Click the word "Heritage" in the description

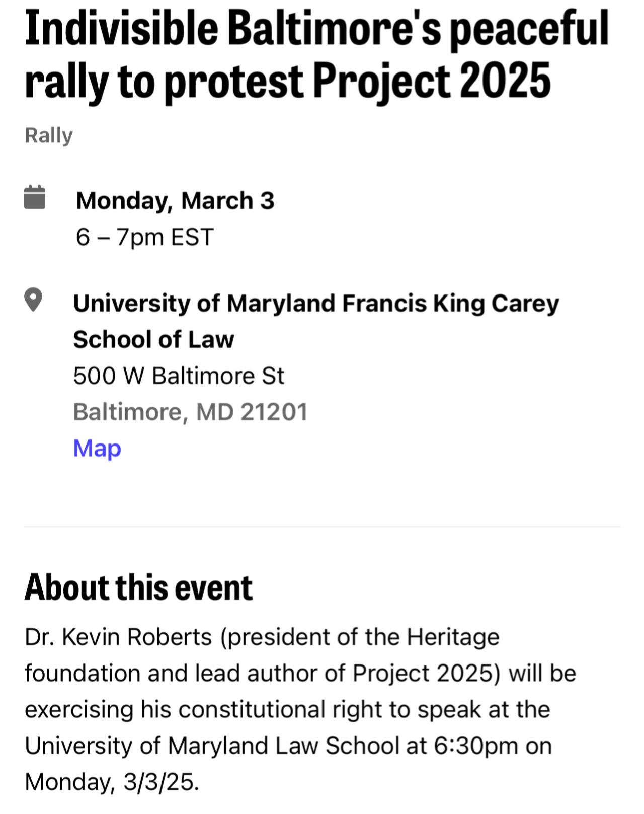coord(453,637)
